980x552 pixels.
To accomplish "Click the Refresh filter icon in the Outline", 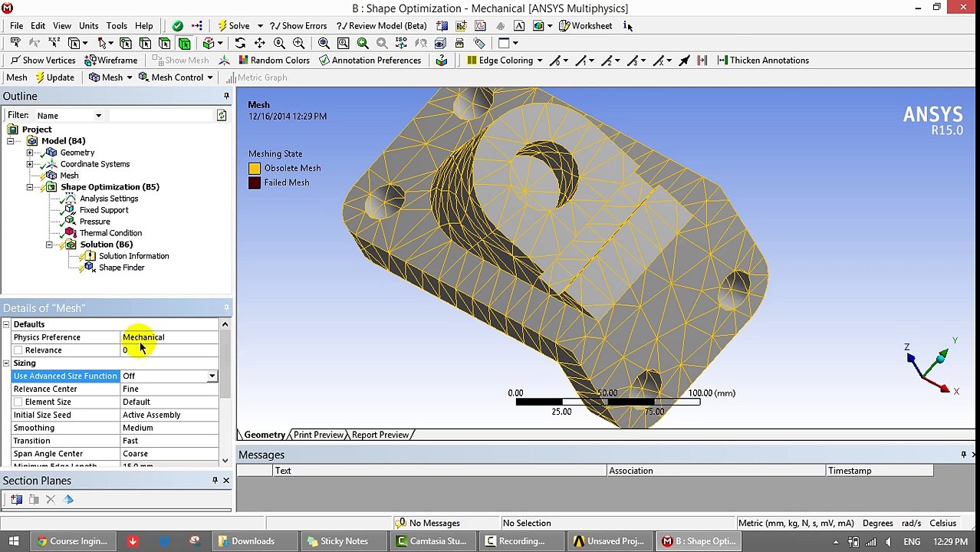I will tap(222, 115).
